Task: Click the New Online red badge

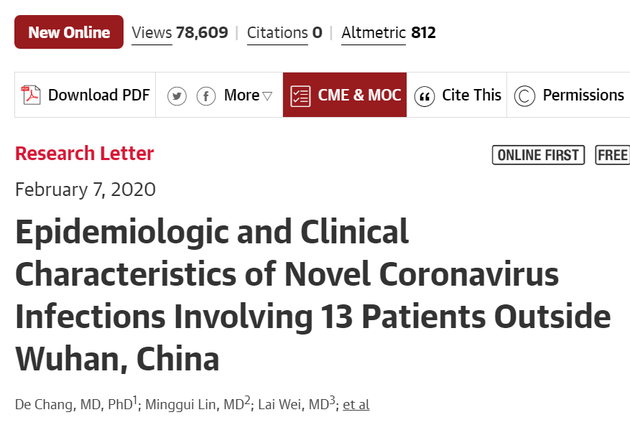Action: [x=69, y=32]
